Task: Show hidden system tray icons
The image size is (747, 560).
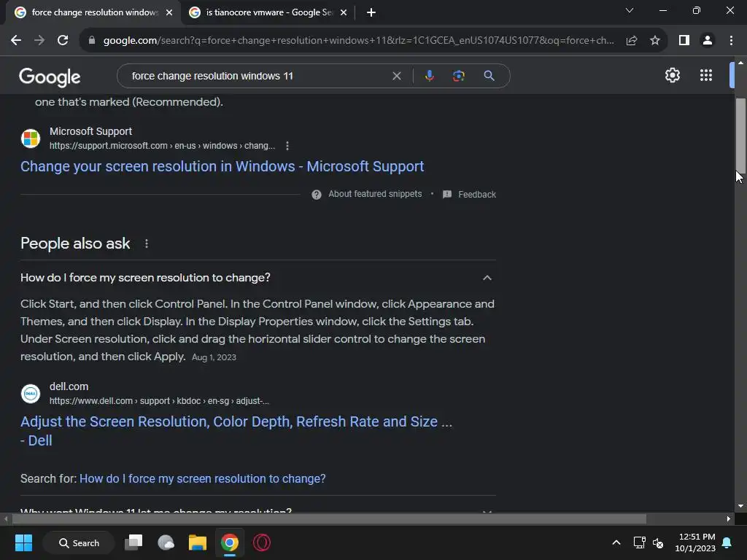Action: point(616,542)
